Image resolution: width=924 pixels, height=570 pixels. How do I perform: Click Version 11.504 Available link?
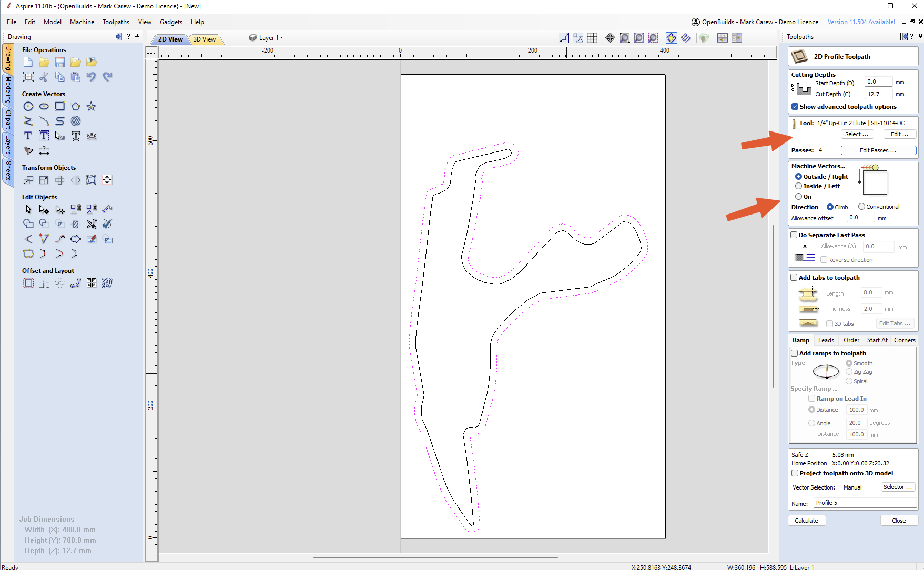click(x=861, y=22)
